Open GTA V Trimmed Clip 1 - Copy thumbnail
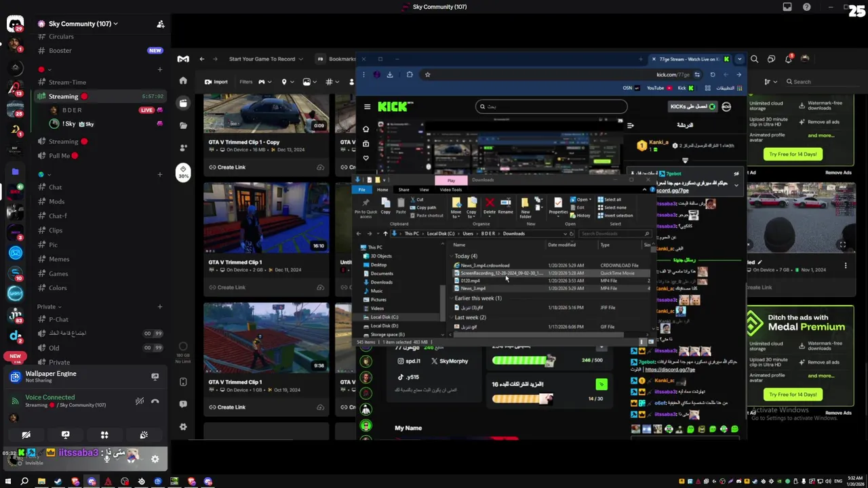Screen dimensions: 868x488 (x=266, y=113)
